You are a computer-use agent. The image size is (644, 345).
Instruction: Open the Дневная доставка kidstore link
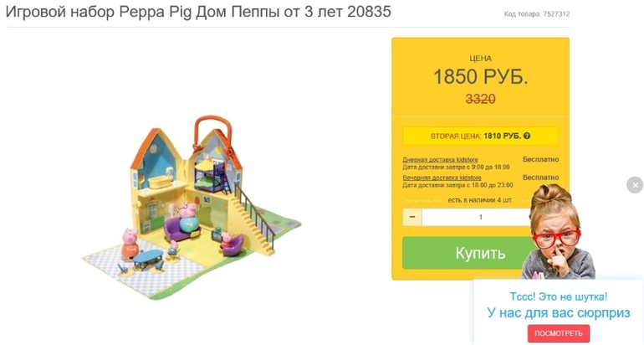click(440, 160)
